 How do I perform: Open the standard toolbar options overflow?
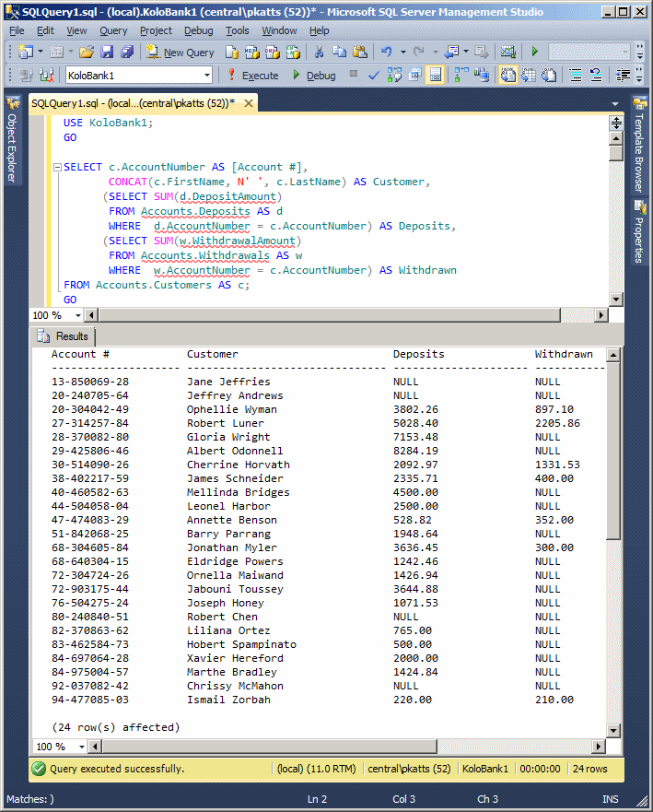[640, 52]
